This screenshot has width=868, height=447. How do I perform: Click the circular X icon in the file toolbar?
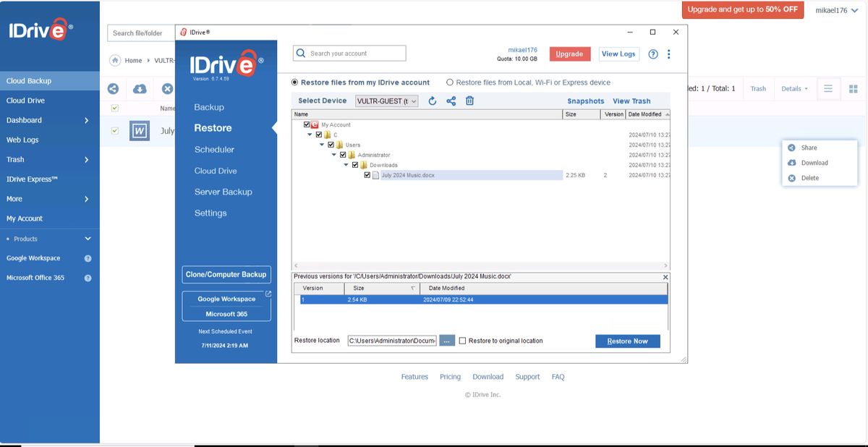tap(167, 88)
